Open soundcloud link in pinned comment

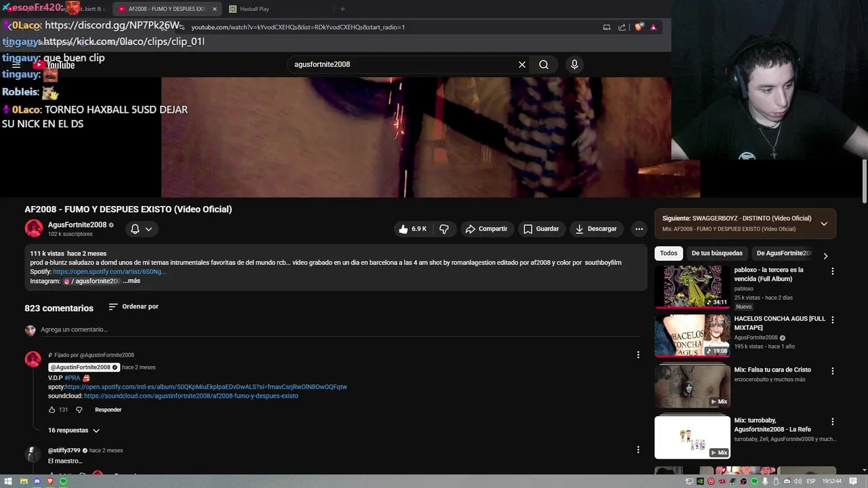tap(191, 396)
